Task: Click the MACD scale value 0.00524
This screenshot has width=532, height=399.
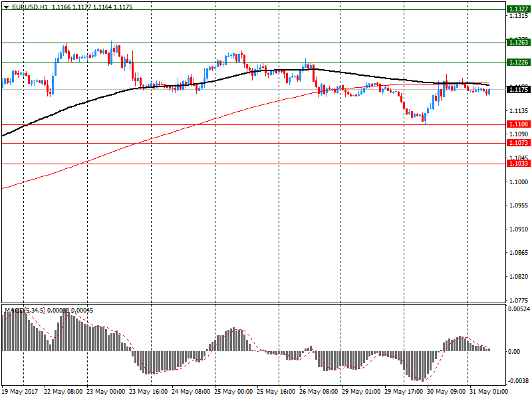Action: [519, 309]
